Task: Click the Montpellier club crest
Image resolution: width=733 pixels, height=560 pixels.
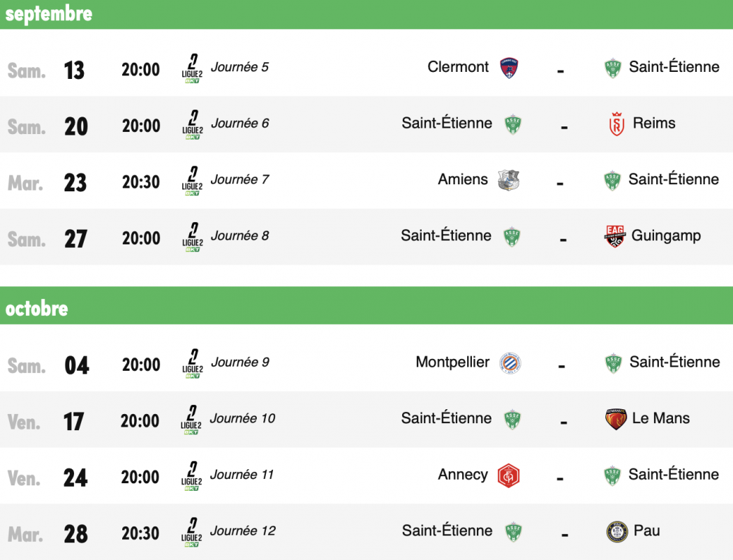Action: (510, 363)
